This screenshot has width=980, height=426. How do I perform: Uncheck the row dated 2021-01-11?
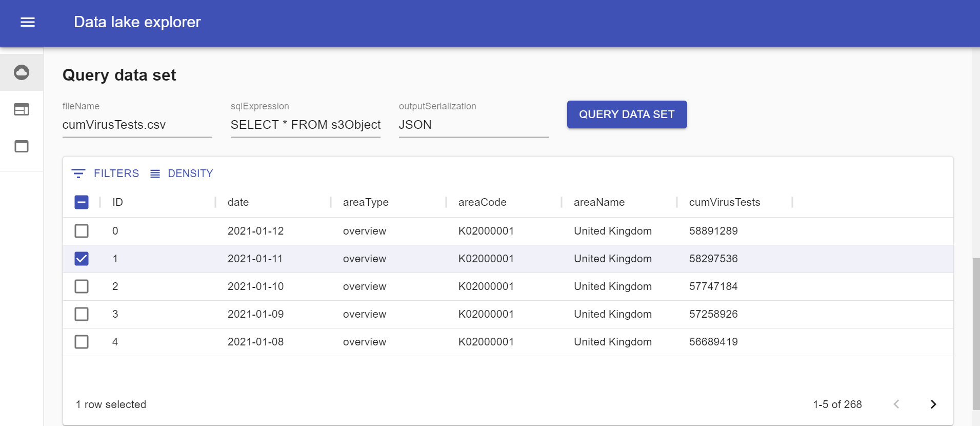point(82,259)
